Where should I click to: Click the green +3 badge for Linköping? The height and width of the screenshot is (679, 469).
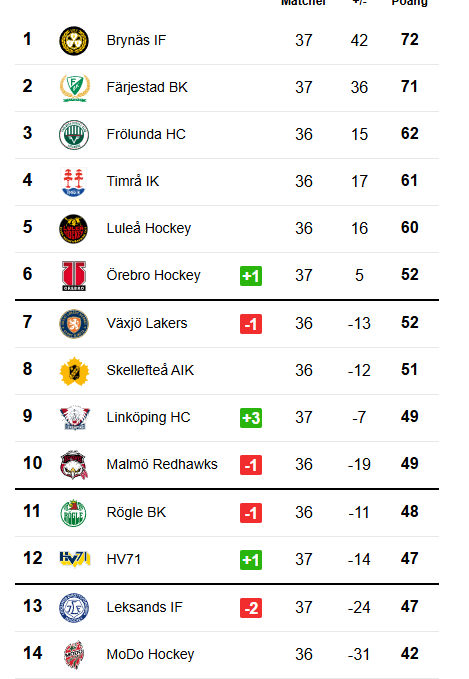251,418
